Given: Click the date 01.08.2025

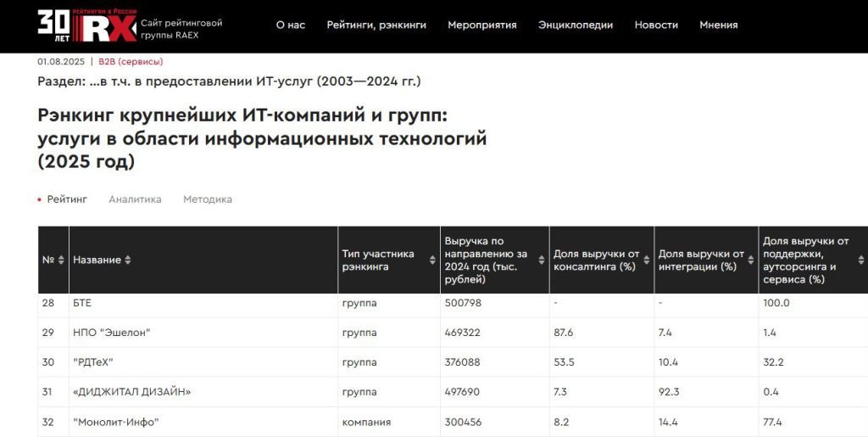Looking at the screenshot, I should 61,61.
